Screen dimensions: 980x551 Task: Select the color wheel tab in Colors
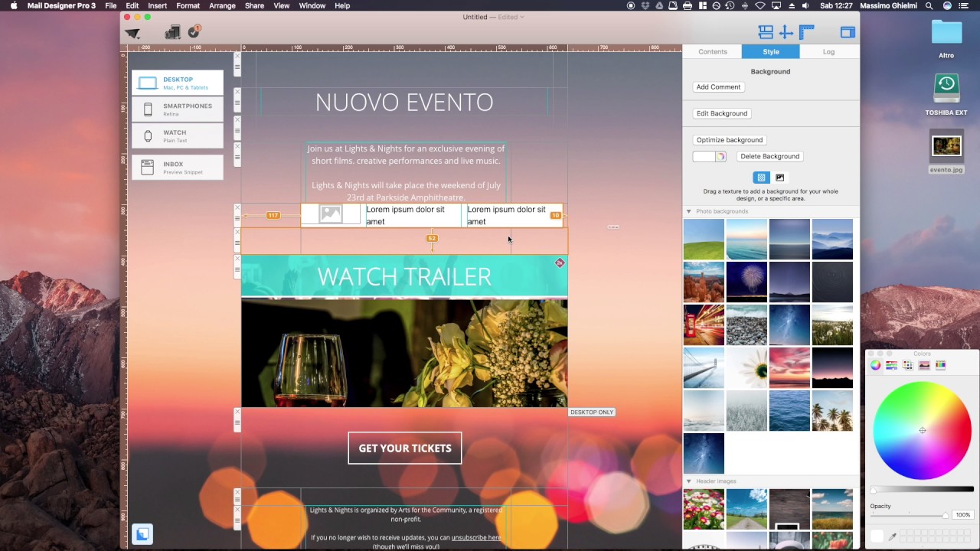pos(876,365)
